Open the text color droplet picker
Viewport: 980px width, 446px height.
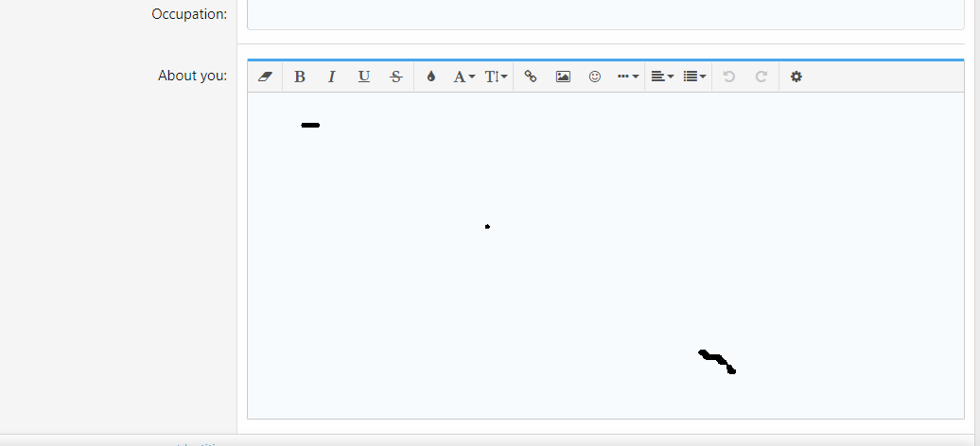pyautogui.click(x=430, y=77)
